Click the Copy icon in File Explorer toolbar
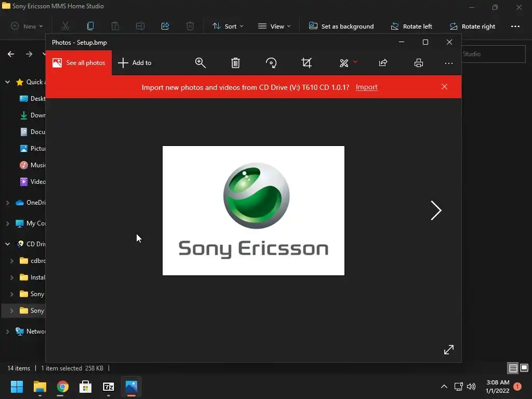Screen dimensions: 532x399 (90, 26)
